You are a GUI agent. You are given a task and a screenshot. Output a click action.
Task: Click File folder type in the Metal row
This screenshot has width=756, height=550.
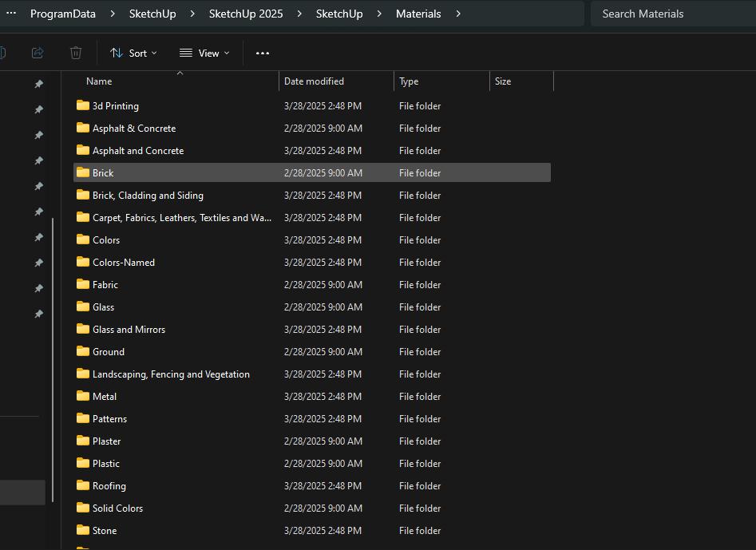point(419,396)
